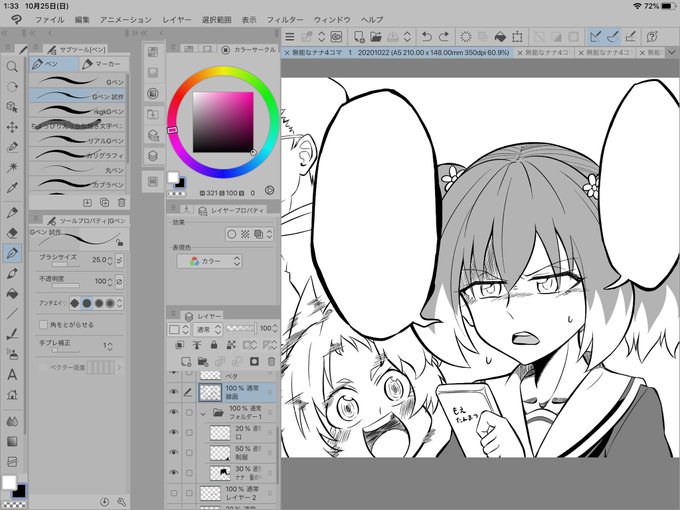The width and height of the screenshot is (680, 510).
Task: Toggle snap to ruler in command bar
Action: coord(595,37)
